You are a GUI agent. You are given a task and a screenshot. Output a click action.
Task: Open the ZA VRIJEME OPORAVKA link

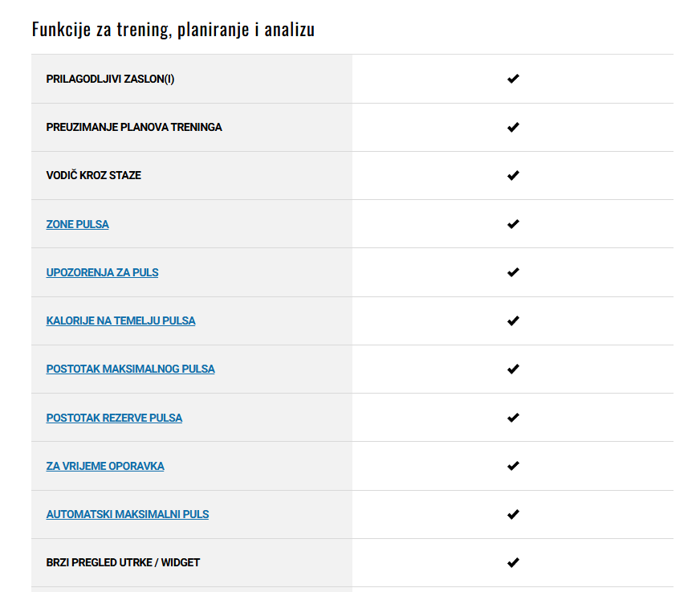[105, 466]
